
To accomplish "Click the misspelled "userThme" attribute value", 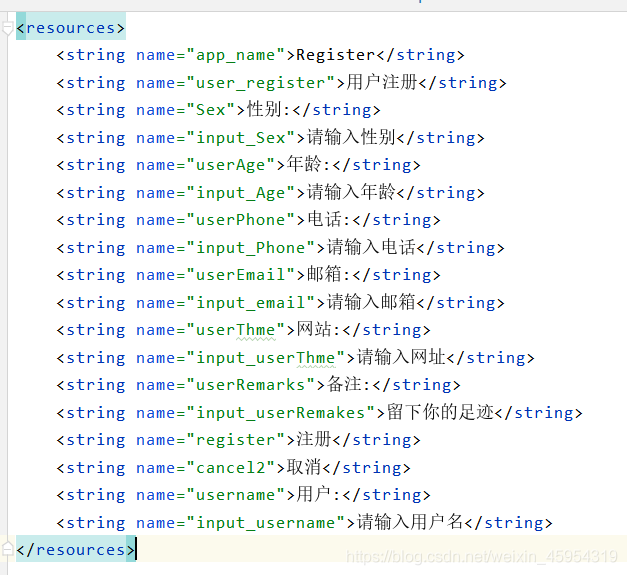I will 236,330.
